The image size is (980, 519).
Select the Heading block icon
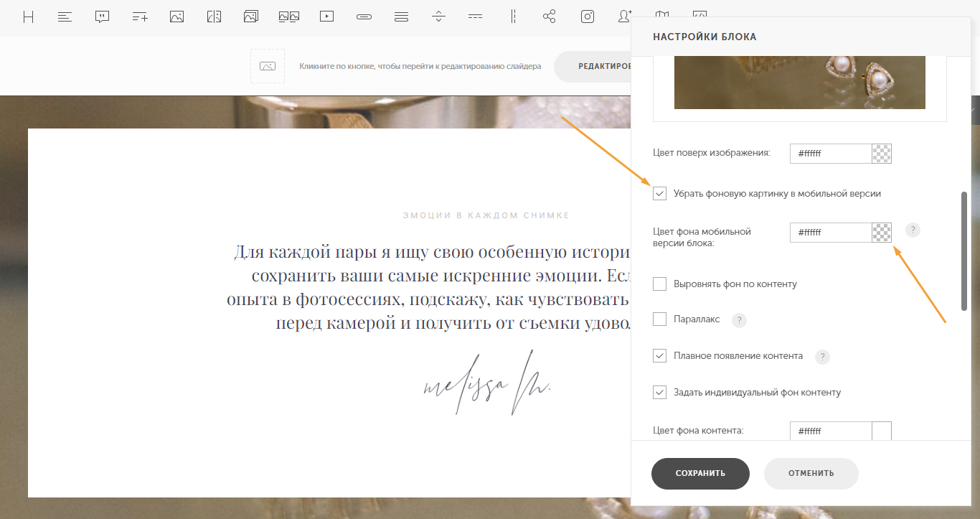point(29,17)
